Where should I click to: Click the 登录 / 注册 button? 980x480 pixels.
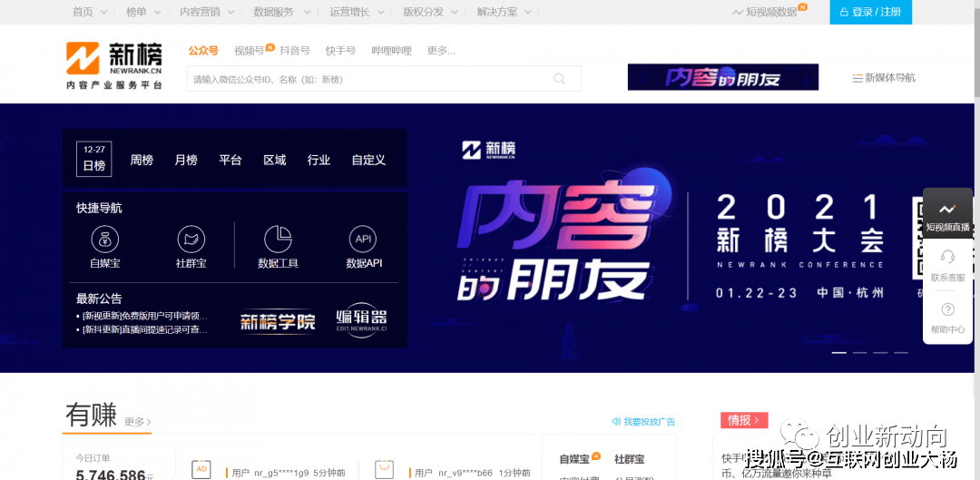click(x=870, y=12)
